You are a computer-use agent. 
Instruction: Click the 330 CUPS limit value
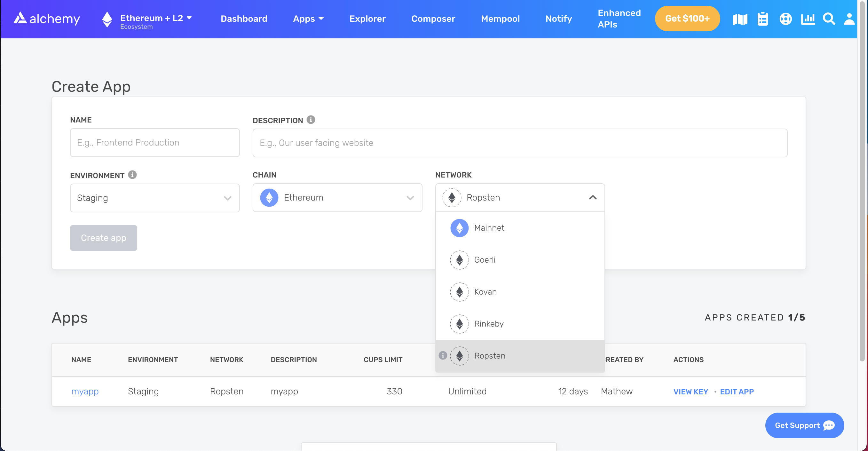coord(394,391)
